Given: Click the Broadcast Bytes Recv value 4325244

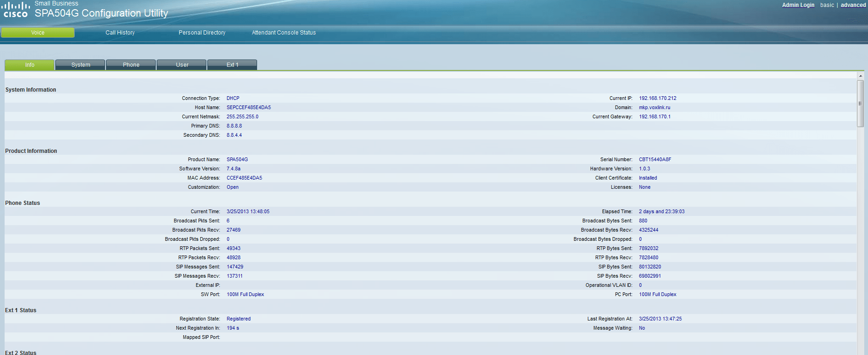Looking at the screenshot, I should point(648,230).
